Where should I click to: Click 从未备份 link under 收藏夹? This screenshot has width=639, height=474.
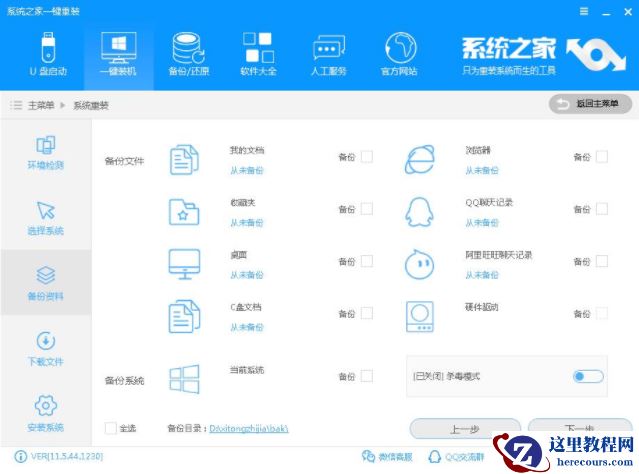[x=247, y=223]
